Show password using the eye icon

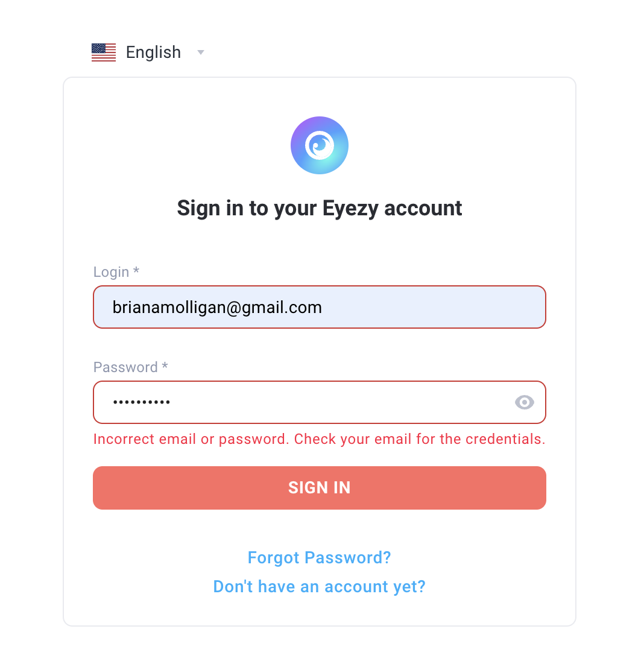point(524,402)
